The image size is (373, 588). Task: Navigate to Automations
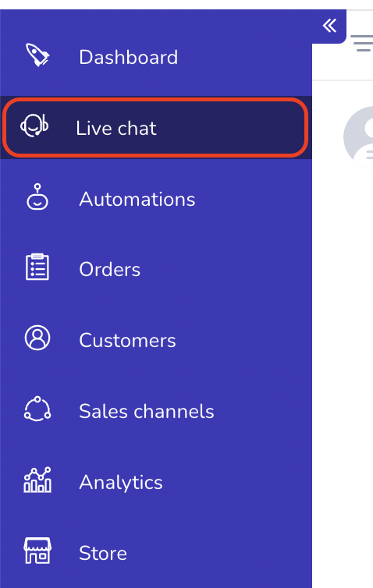coord(137,199)
